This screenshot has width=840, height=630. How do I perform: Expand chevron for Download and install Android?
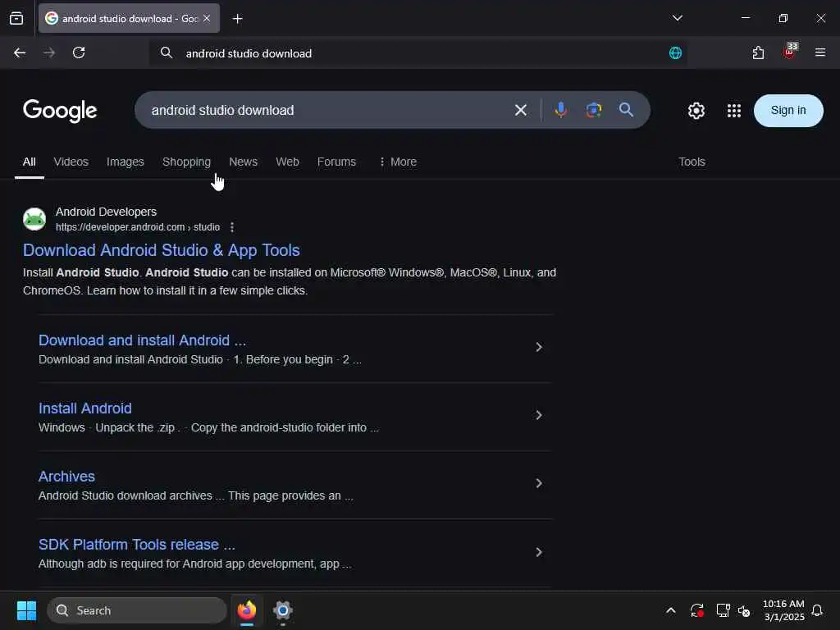539,347
